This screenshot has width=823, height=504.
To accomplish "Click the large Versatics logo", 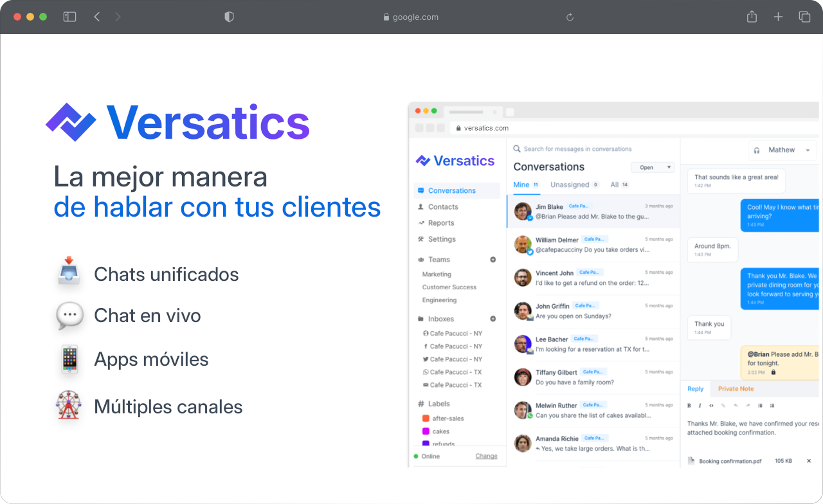I will tap(178, 122).
